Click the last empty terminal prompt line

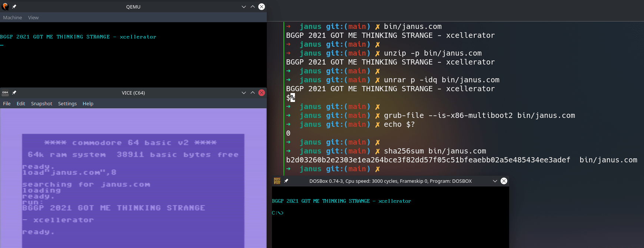[334, 169]
